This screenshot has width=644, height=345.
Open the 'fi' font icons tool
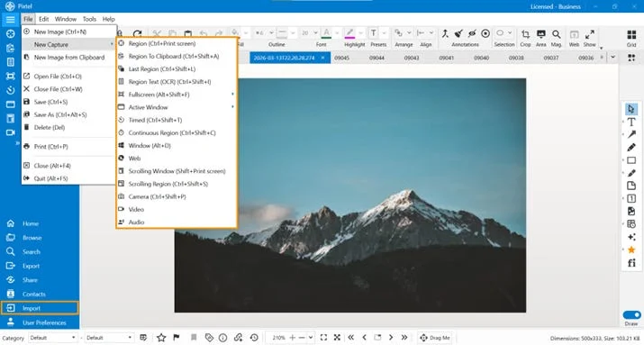click(631, 262)
